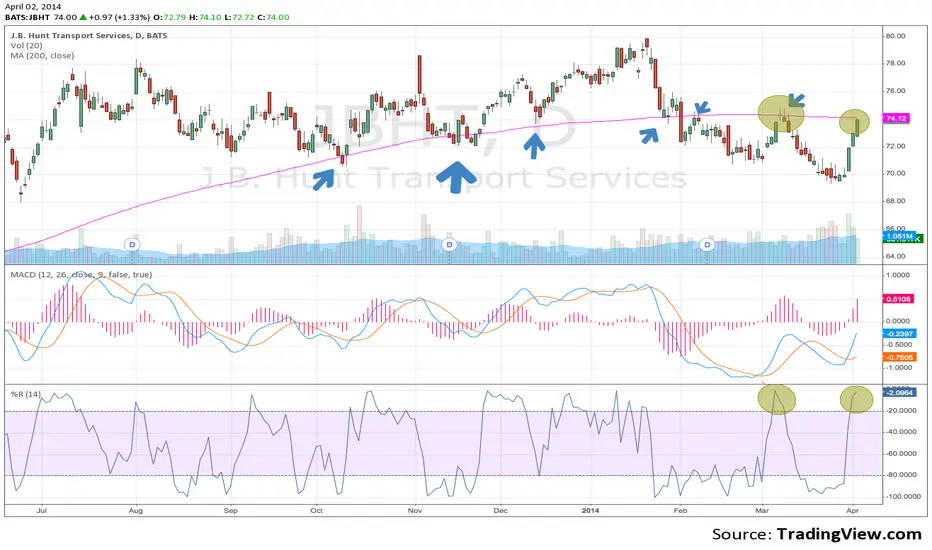
Task: Click the -80.0000 %R axis label
Action: [x=902, y=475]
